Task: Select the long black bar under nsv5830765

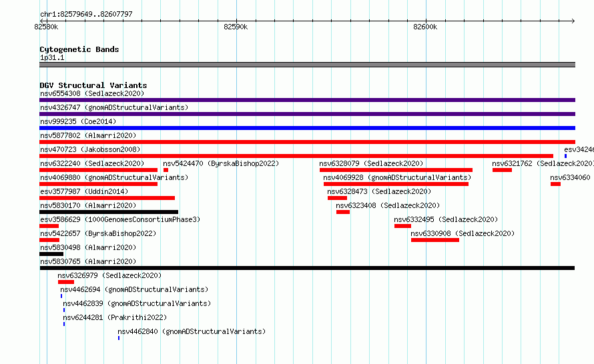Action: 307,268
